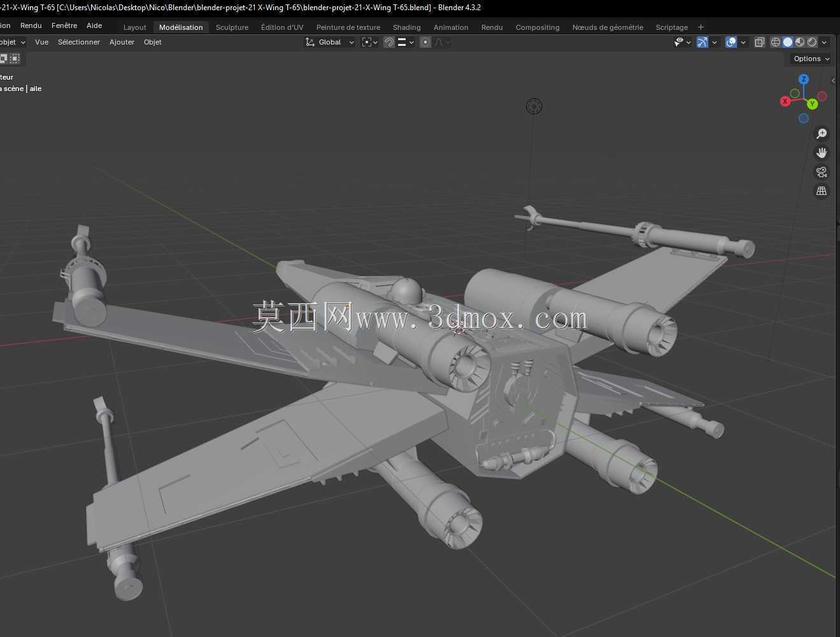Image resolution: width=840 pixels, height=637 pixels.
Task: Open the object visibility eye dropdown
Action: point(683,42)
